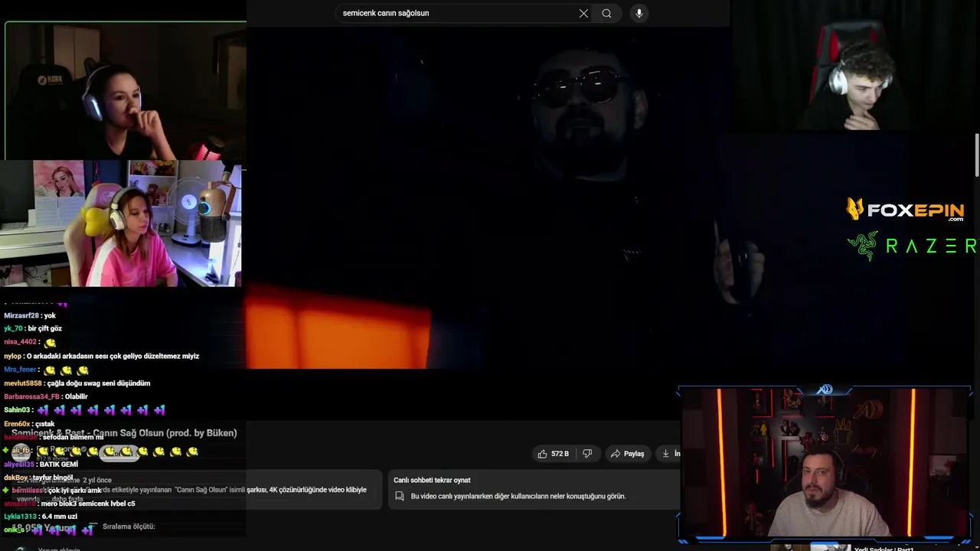
Task: Click the video title Canın Sağ Olsun
Action: point(124,433)
